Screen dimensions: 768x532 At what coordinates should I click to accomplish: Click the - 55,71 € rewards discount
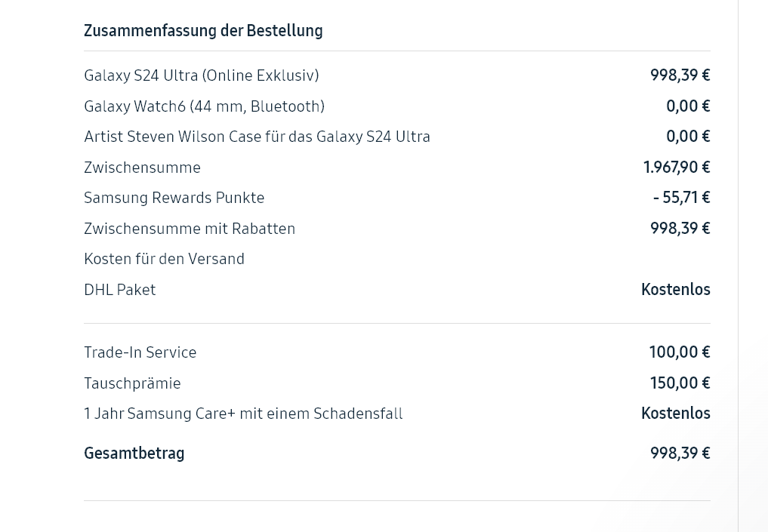coord(681,198)
